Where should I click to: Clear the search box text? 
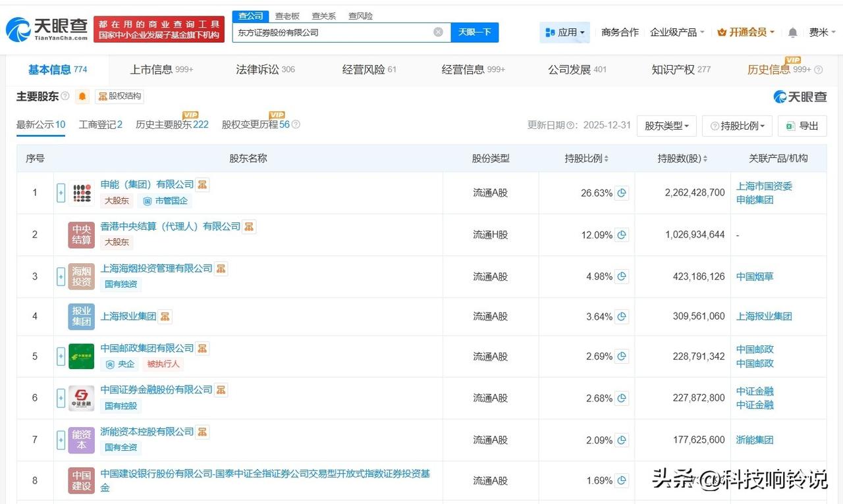coord(438,32)
